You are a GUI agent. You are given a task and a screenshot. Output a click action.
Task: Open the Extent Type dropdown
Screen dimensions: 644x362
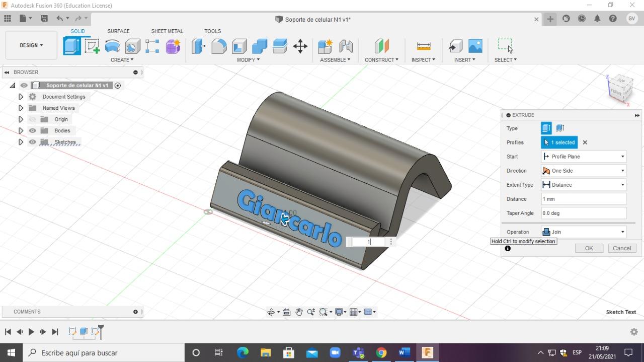584,185
